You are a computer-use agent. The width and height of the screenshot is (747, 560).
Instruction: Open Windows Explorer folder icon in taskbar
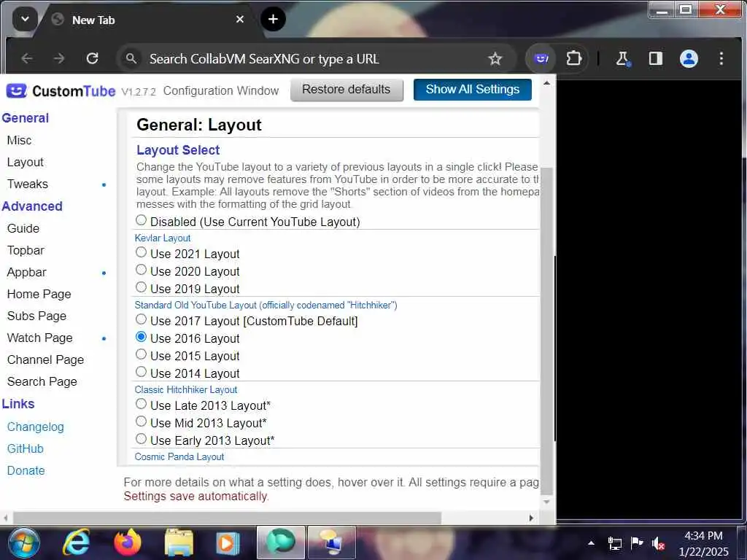point(179,542)
